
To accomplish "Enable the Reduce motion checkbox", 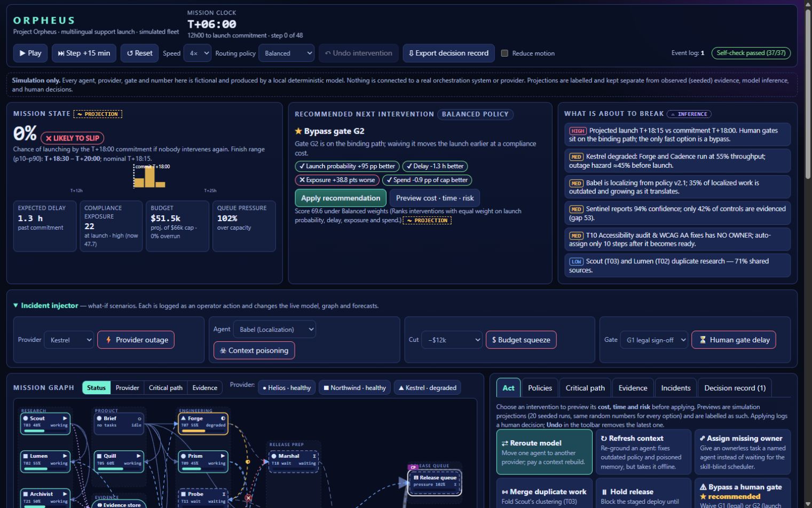I will pos(504,53).
